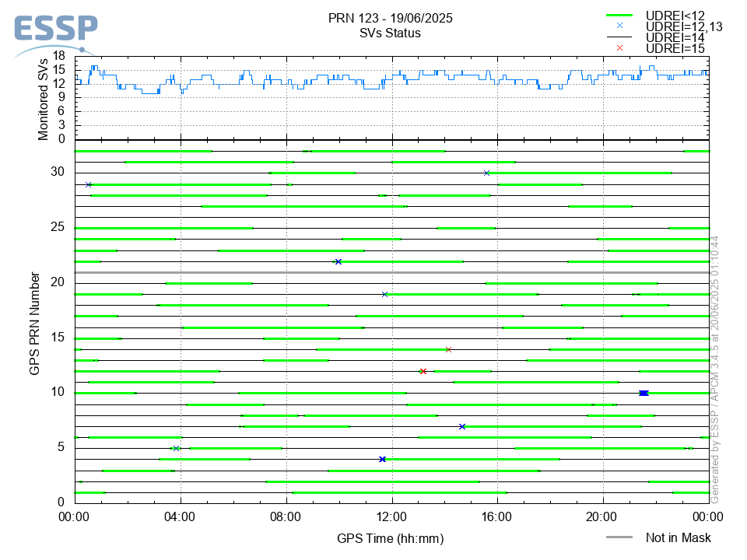This screenshot has height=560, width=747.
Task: Click the gray Not in Mask legend swatch
Action: pos(619,537)
